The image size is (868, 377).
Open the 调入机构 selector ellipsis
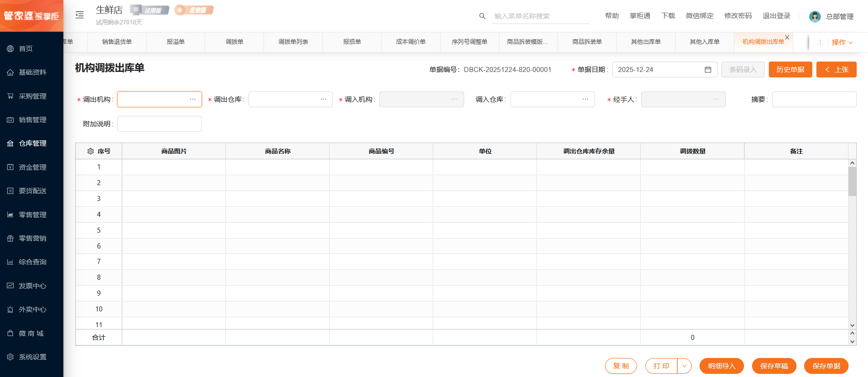[x=454, y=99]
